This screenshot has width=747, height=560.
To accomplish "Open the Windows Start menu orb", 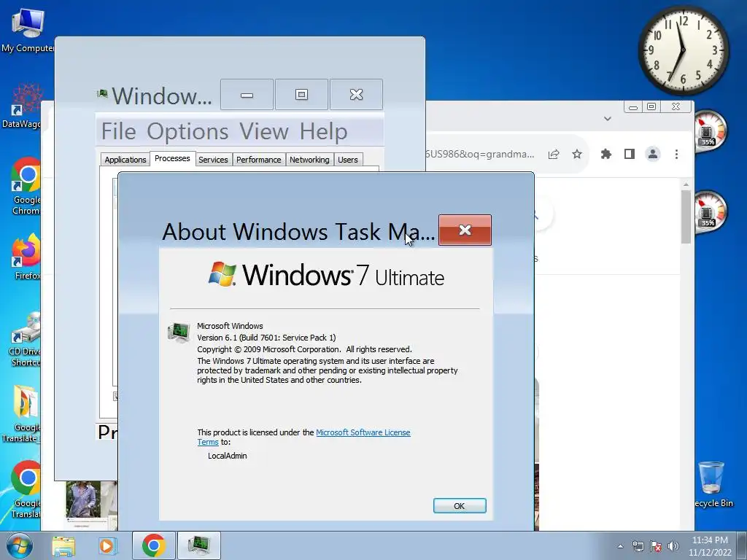I will coord(20,545).
